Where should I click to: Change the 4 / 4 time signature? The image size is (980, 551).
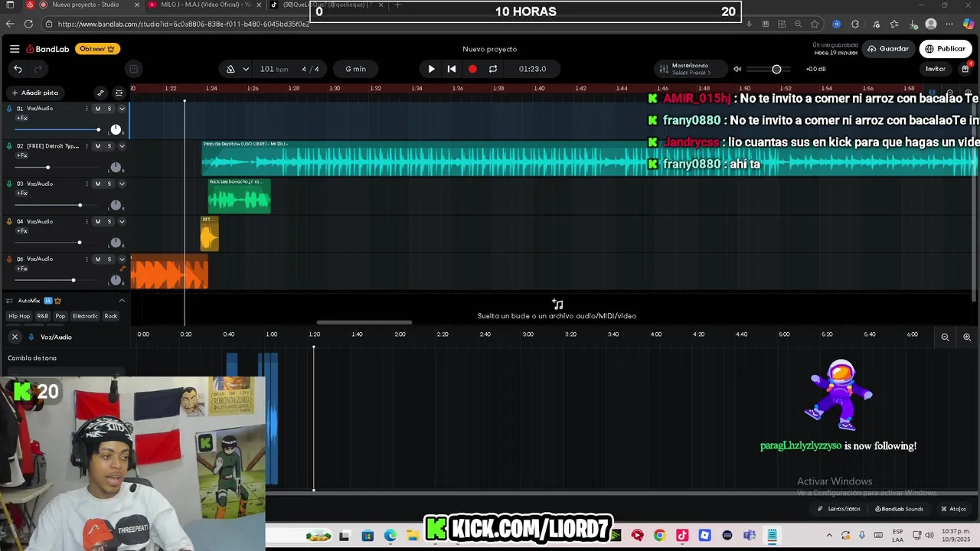click(310, 69)
